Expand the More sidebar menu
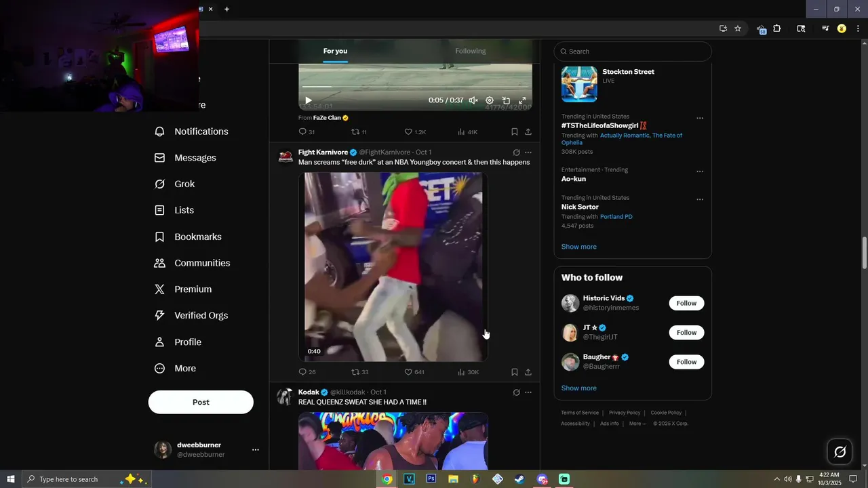 176,369
